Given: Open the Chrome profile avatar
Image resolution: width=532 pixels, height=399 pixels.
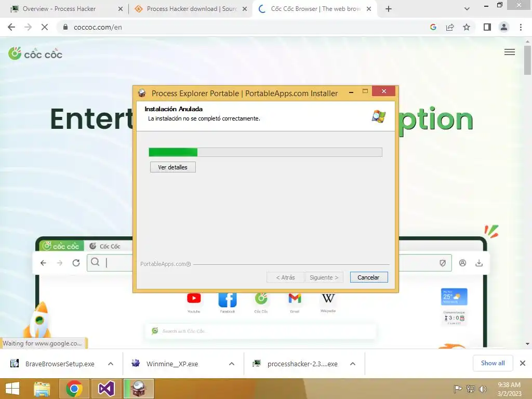Looking at the screenshot, I should point(504,27).
